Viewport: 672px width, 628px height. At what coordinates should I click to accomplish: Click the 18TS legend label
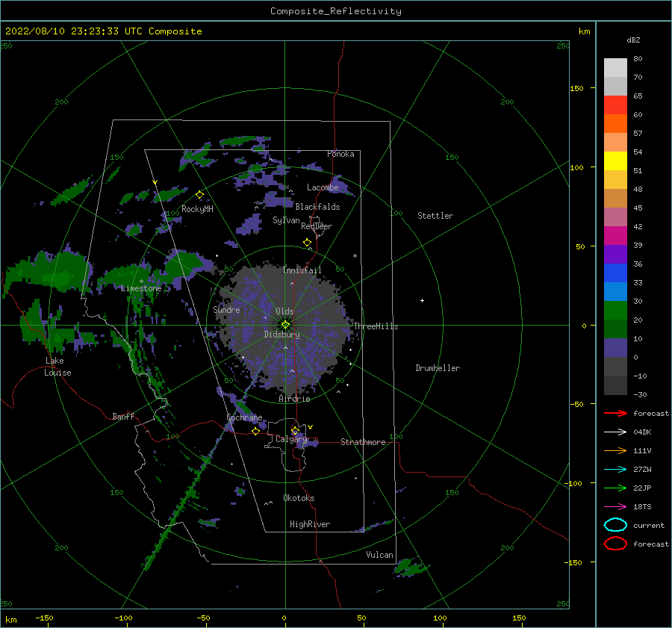(x=642, y=507)
